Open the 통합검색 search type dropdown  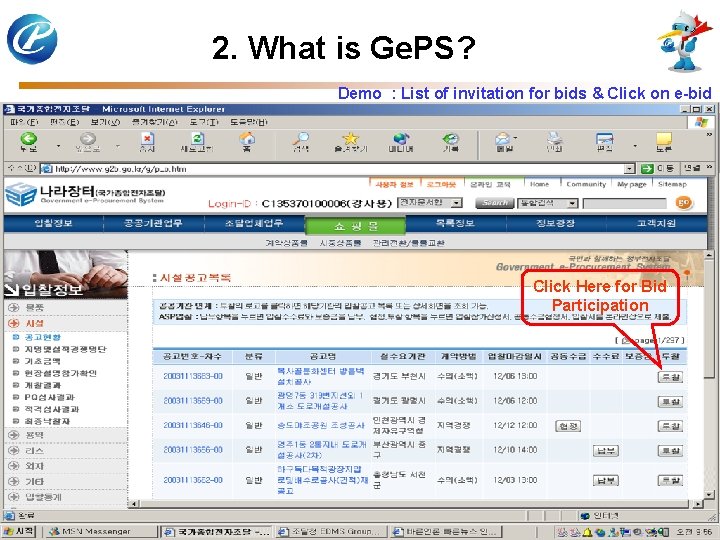pos(572,203)
